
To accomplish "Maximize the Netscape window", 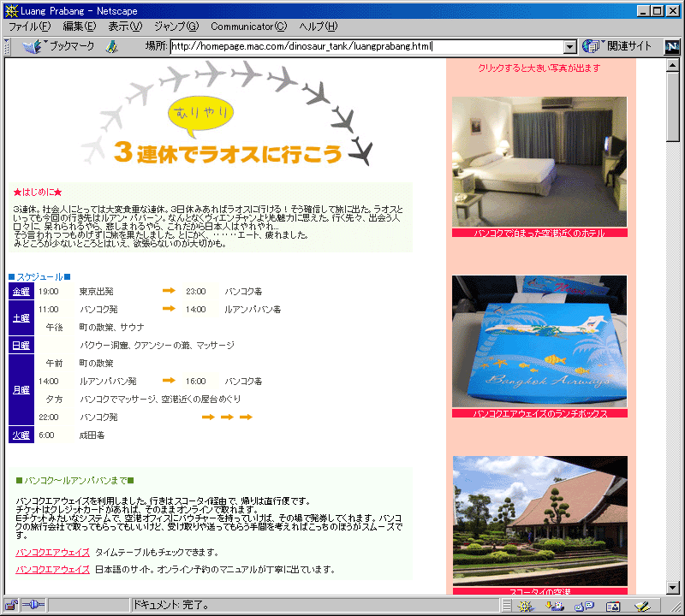I will click(x=657, y=11).
